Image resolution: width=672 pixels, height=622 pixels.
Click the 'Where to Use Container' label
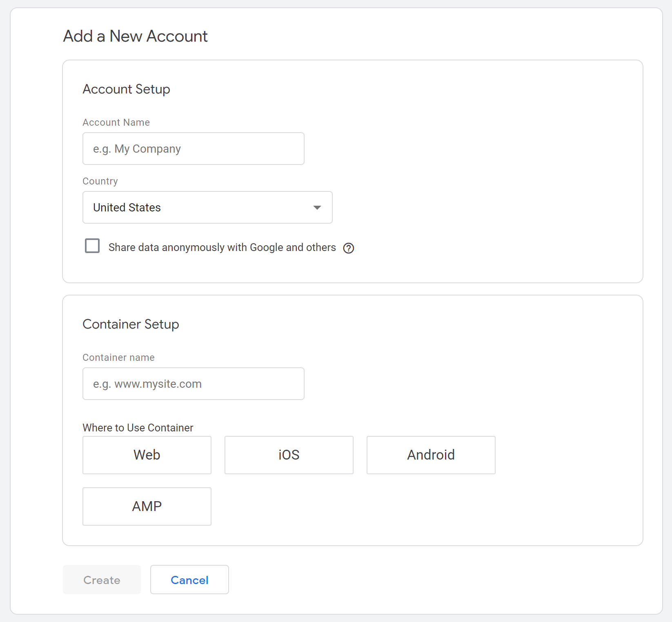coord(138,428)
